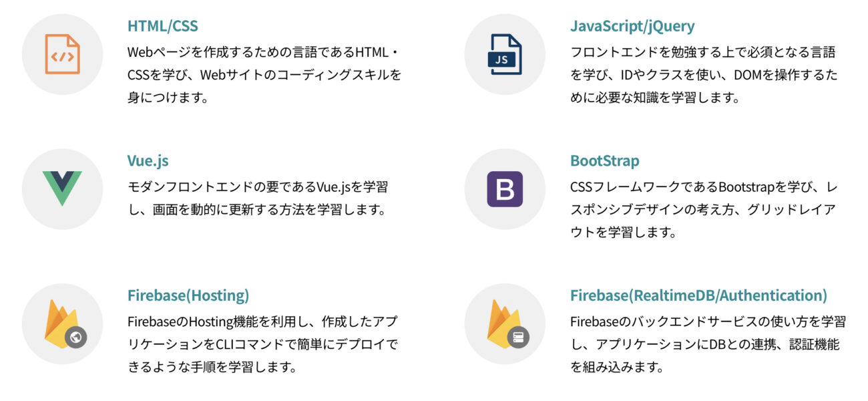The width and height of the screenshot is (868, 401).
Task: Open the Firebase(Hosting) heading
Action: (188, 295)
